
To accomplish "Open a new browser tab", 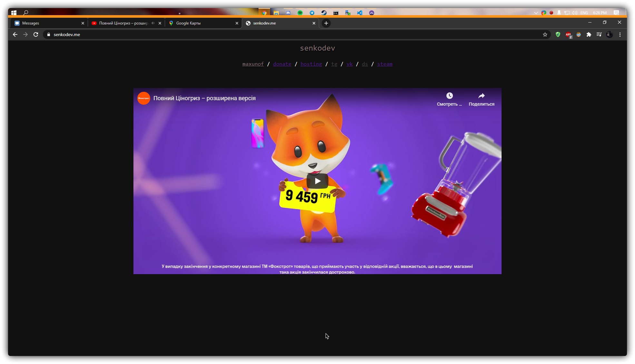I will point(326,23).
